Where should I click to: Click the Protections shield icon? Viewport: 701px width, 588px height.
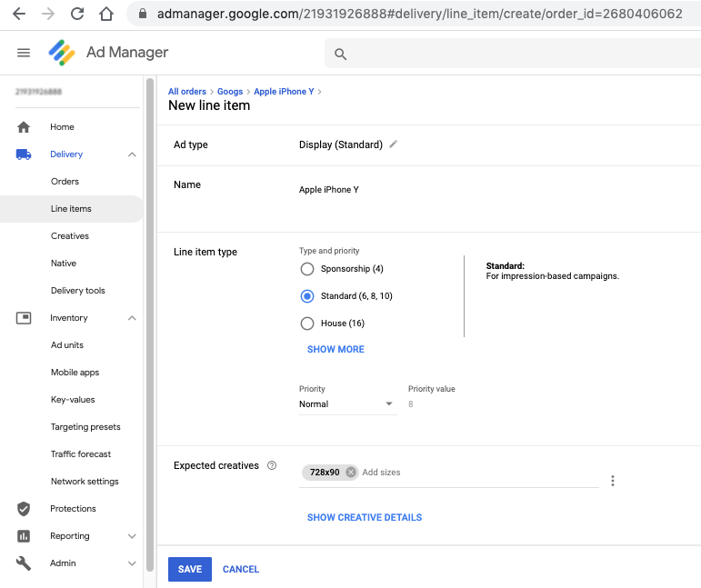pyautogui.click(x=24, y=509)
